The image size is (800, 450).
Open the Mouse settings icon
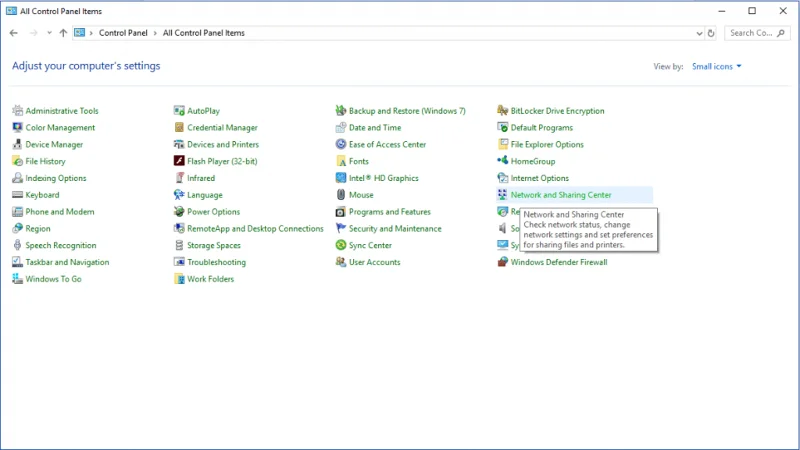[x=341, y=195]
